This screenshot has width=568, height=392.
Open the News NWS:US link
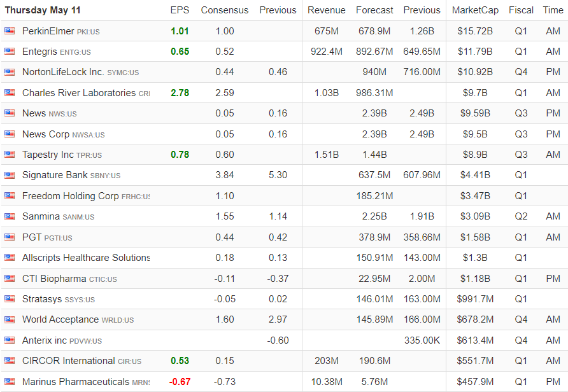(x=49, y=113)
